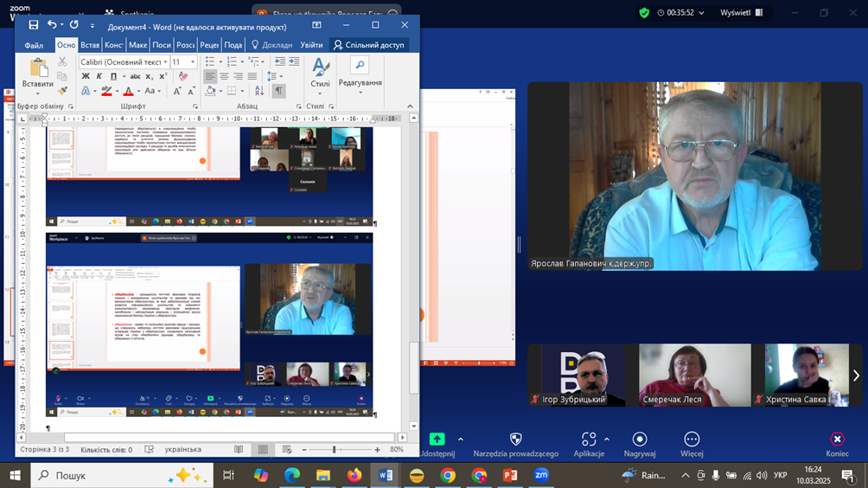Click the Спільний доступ share button
This screenshot has height=488, width=868.
369,45
